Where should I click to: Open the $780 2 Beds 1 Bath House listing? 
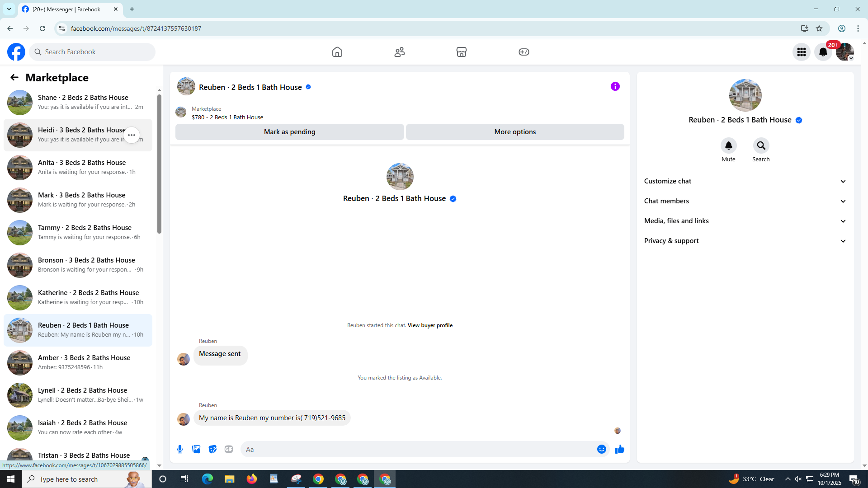coord(227,117)
